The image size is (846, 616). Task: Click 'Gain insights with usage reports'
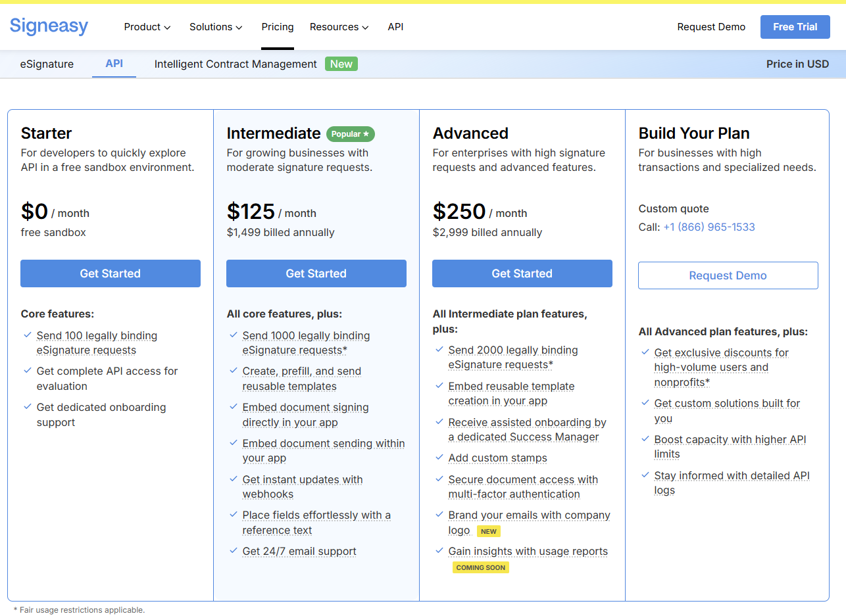[x=528, y=552]
